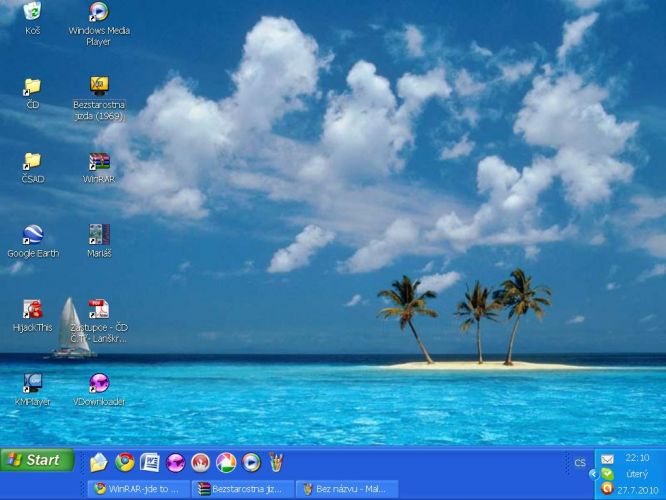Click the mail envelope tray icon
Viewport: 666px width, 500px height.
click(x=607, y=459)
